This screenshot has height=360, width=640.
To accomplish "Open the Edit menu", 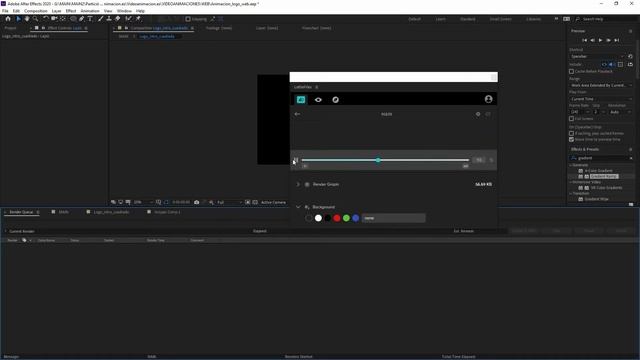I will pos(16,11).
